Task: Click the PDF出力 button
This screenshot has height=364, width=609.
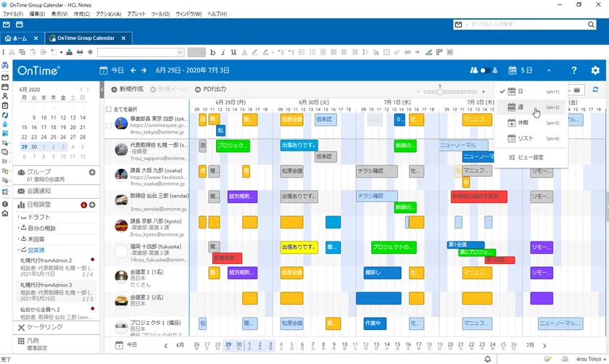Action: (x=211, y=89)
